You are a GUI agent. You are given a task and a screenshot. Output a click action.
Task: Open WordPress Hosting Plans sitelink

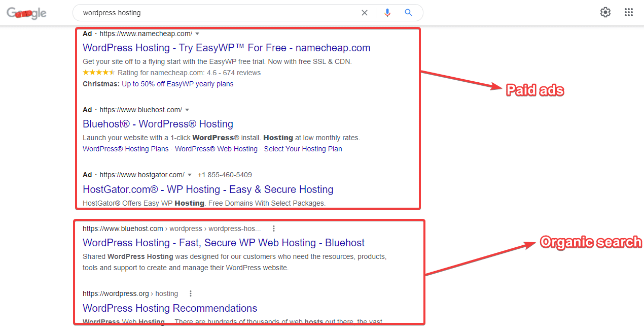click(125, 149)
